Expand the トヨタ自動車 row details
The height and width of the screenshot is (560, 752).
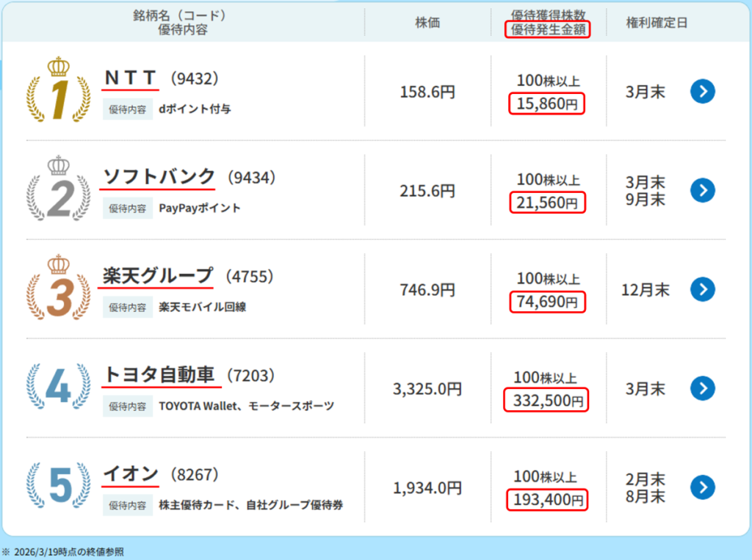(x=703, y=389)
